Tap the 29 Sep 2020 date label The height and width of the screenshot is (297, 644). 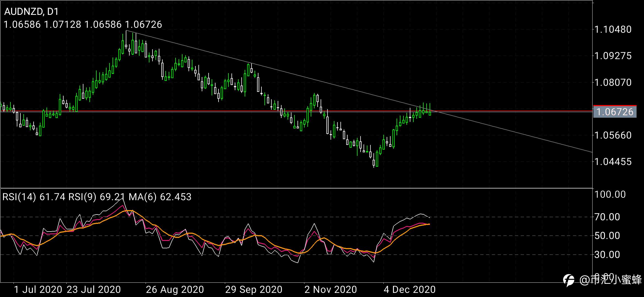(x=254, y=289)
